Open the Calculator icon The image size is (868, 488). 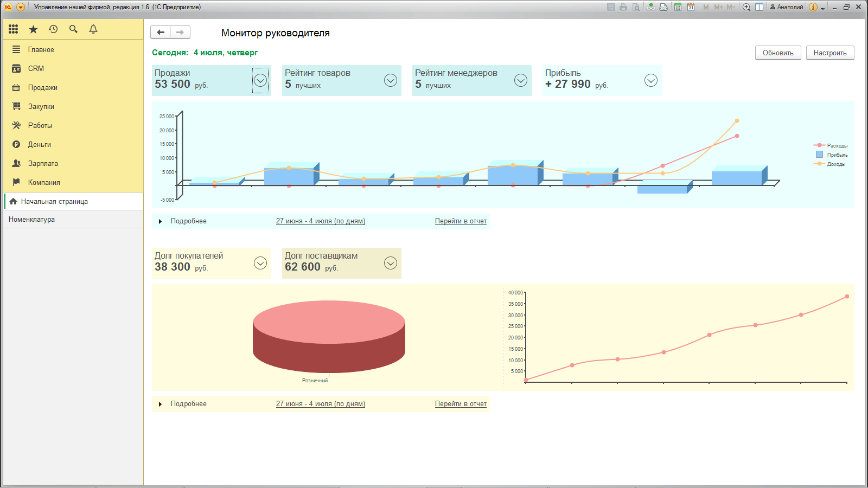point(678,7)
